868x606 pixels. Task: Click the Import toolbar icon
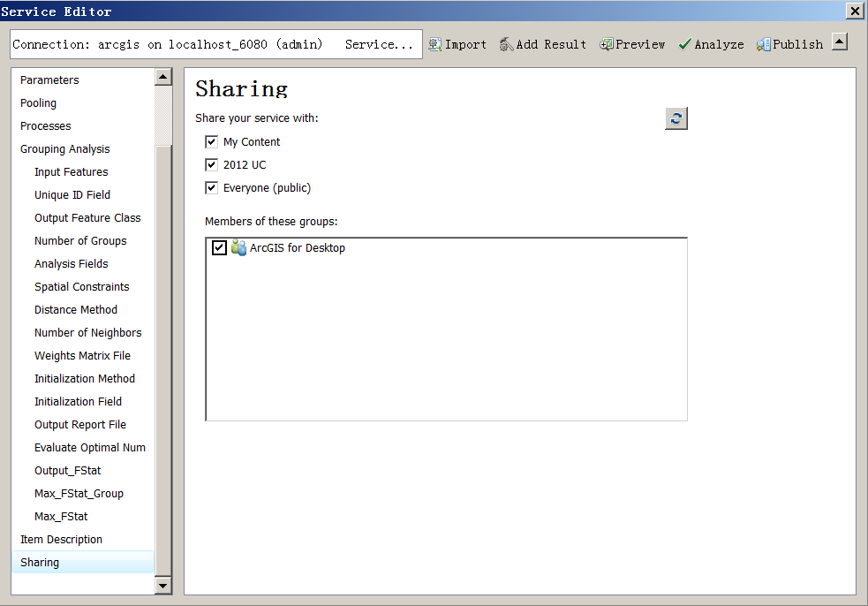435,44
